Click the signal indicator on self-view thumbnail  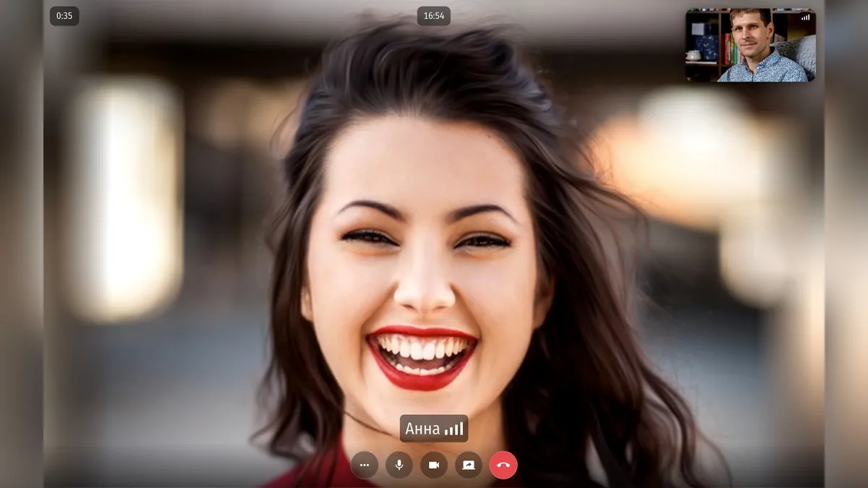point(806,17)
